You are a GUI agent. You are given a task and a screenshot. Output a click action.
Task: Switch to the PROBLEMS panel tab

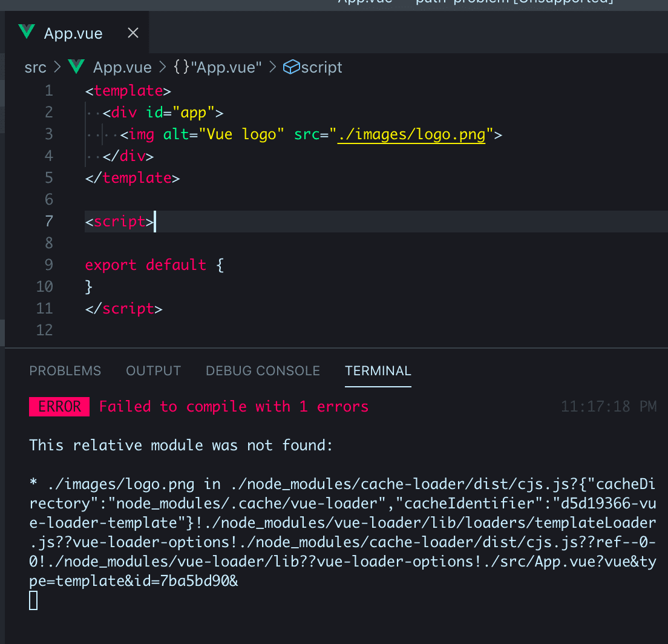[65, 371]
